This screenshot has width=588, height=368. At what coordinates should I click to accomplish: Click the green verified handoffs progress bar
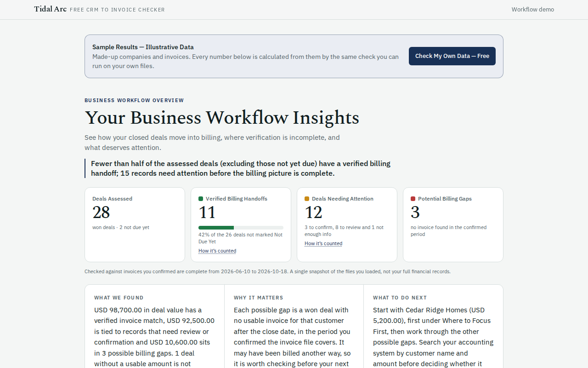[x=241, y=228]
